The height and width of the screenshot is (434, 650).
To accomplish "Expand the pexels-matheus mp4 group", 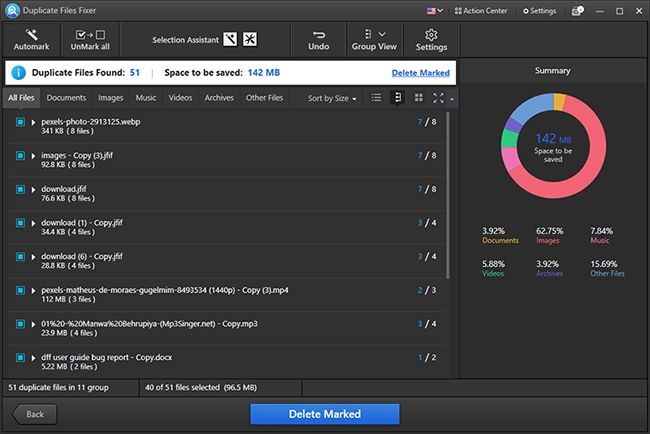I will click(x=33, y=291).
